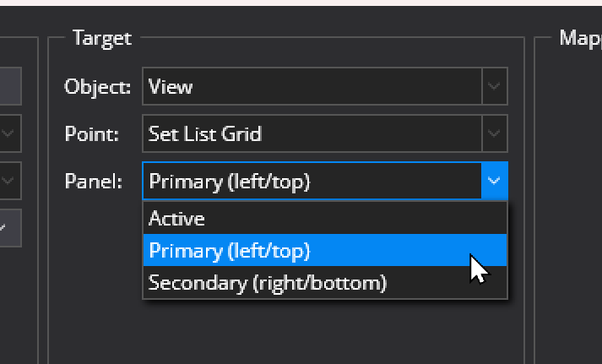
Task: Collapse the Panel list via blue arrow
Action: point(495,181)
